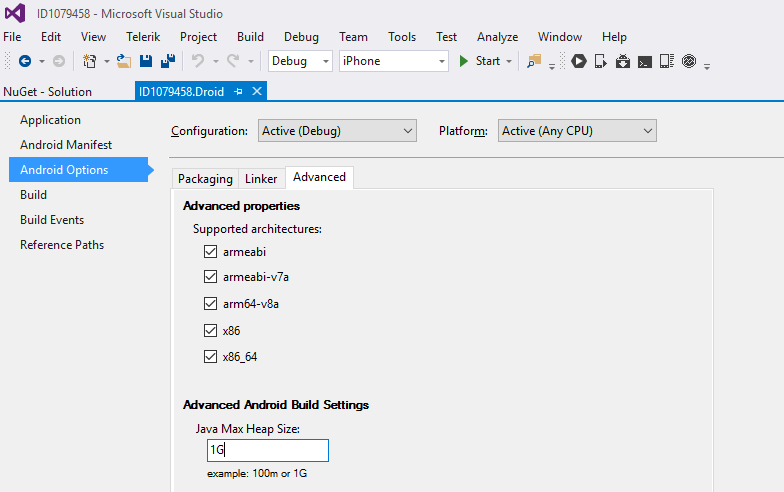
Task: Click the New Project toolbar icon
Action: pos(90,61)
